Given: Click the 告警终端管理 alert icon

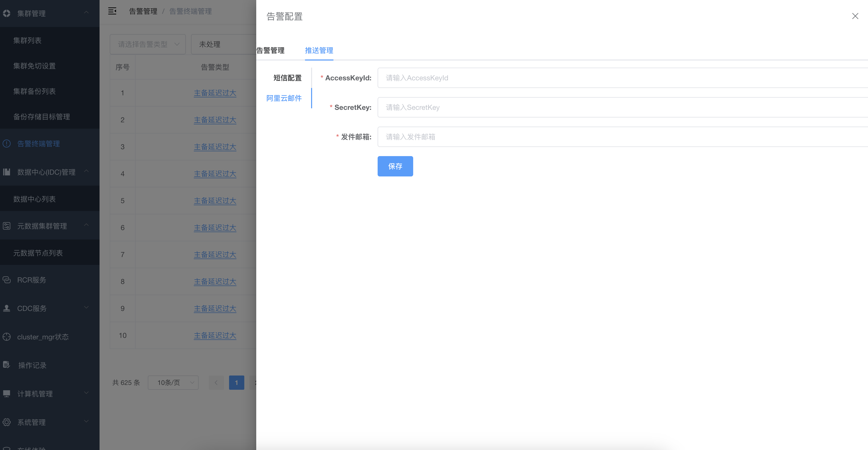Looking at the screenshot, I should click(x=7, y=144).
